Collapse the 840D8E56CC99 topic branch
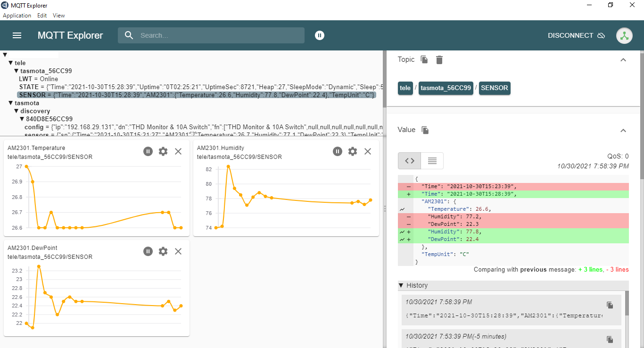The image size is (644, 348). pyautogui.click(x=22, y=119)
